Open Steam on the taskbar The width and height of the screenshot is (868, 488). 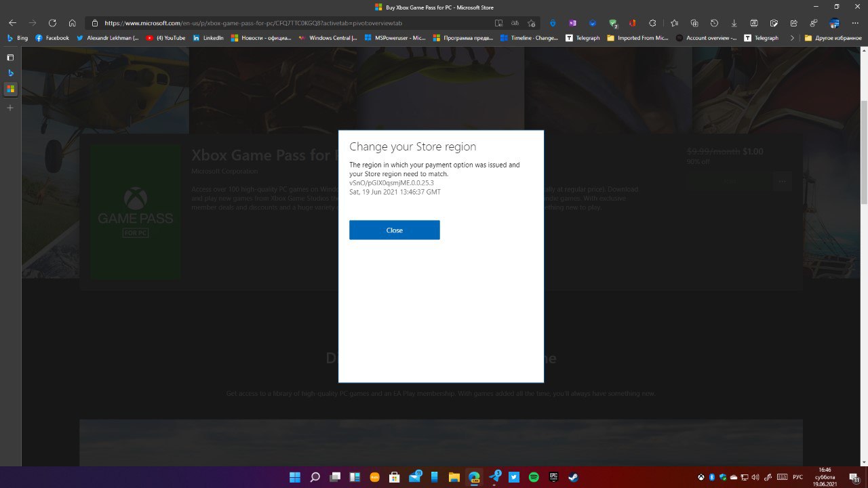pos(574,477)
